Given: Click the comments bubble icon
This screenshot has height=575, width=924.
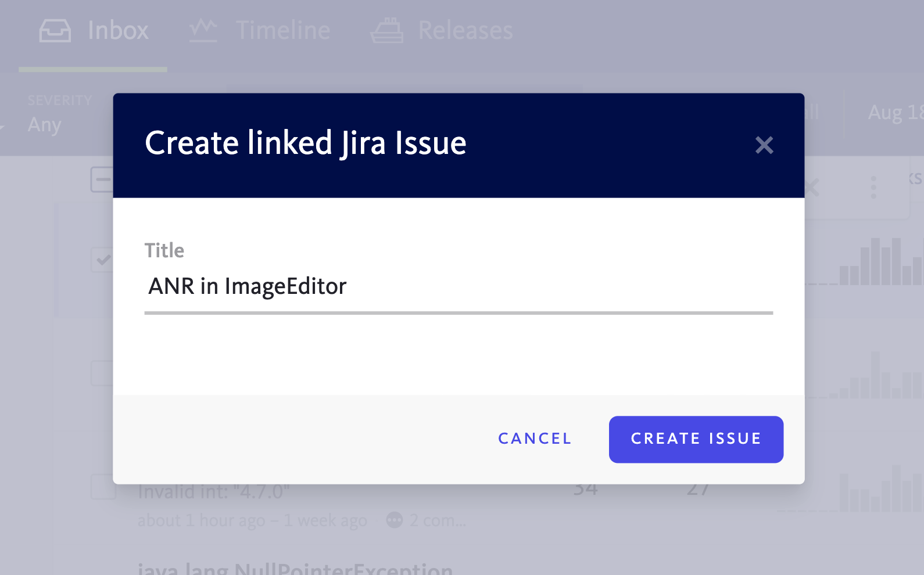Looking at the screenshot, I should click(x=395, y=520).
